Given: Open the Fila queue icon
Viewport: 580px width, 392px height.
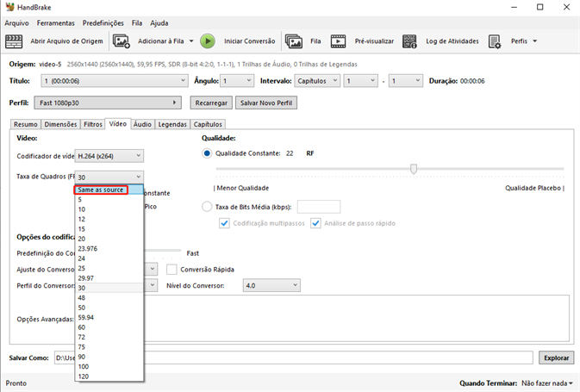Looking at the screenshot, I should coord(294,40).
